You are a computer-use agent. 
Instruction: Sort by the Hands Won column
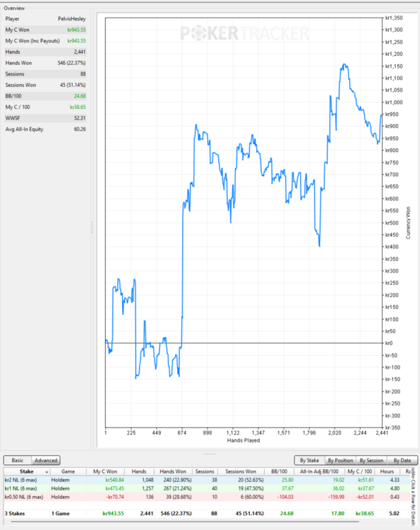(173, 471)
